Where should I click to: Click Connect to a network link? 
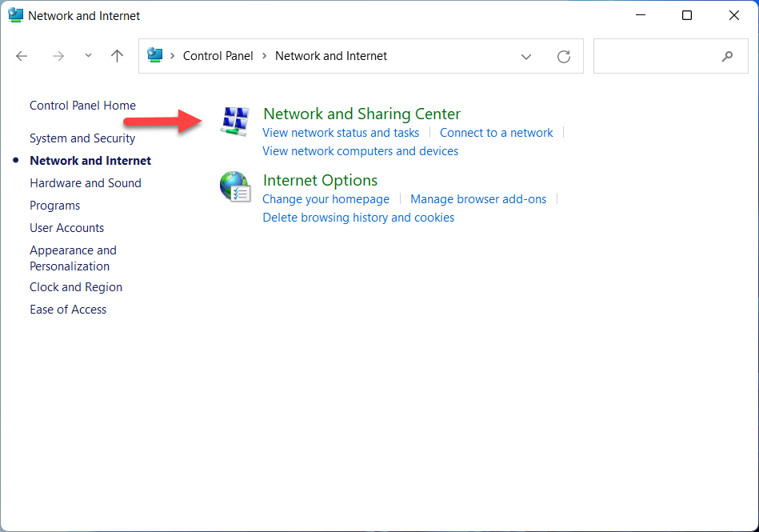(496, 133)
